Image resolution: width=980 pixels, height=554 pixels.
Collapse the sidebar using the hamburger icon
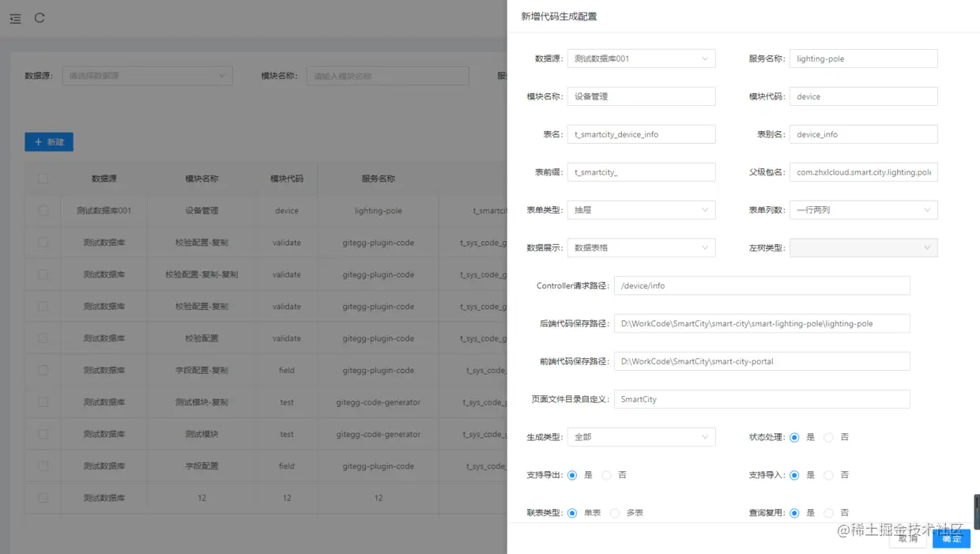point(14,19)
